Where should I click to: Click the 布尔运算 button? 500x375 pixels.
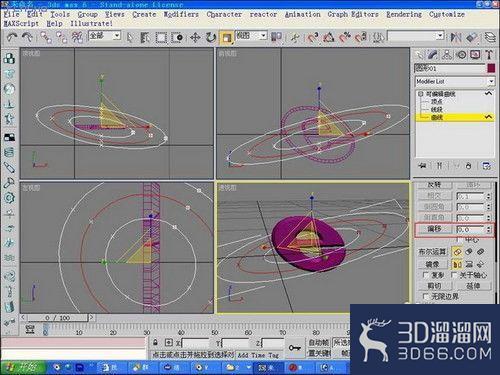pyautogui.click(x=432, y=252)
